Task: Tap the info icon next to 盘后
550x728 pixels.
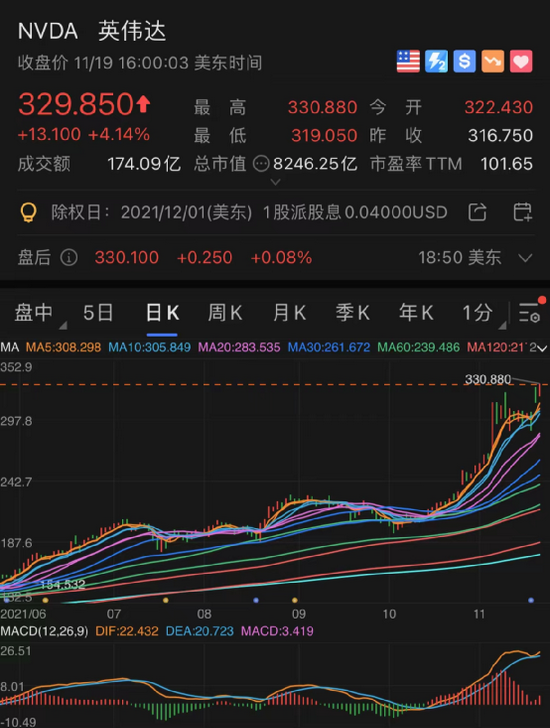Action: click(69, 257)
